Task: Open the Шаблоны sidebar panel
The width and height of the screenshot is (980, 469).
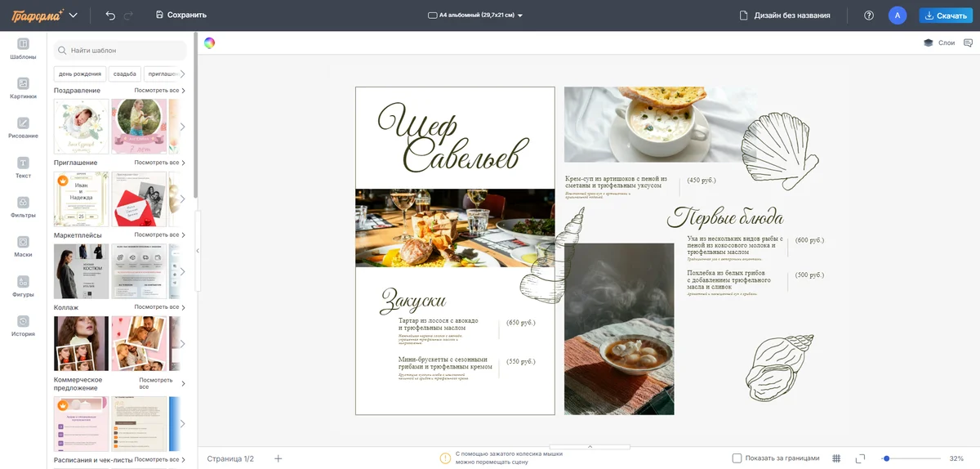Action: (x=23, y=49)
